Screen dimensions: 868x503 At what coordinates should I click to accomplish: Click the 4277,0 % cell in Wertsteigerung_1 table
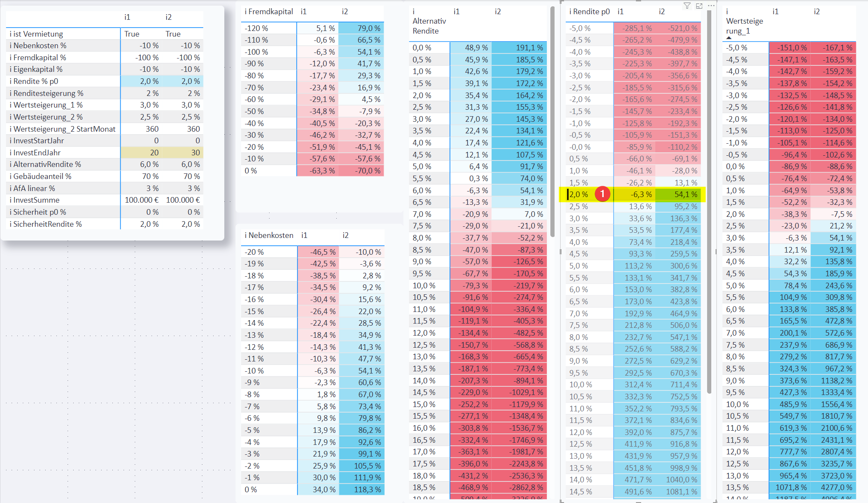coord(833,488)
